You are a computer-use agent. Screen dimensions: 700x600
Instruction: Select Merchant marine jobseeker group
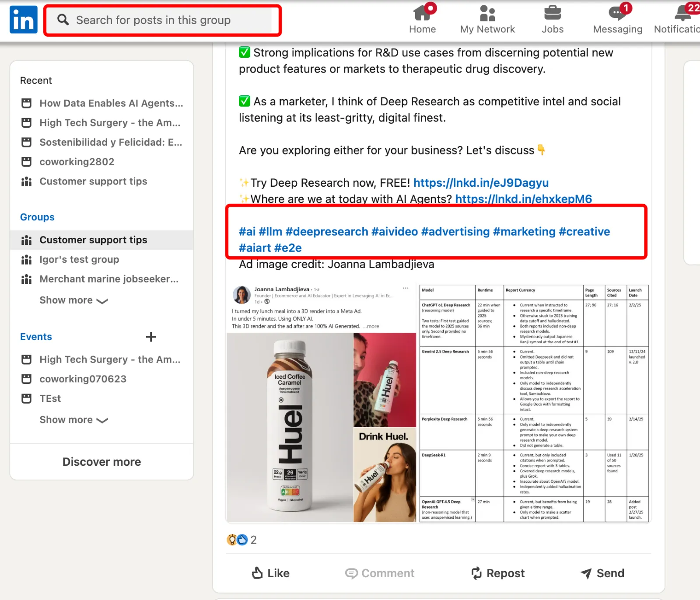(109, 279)
